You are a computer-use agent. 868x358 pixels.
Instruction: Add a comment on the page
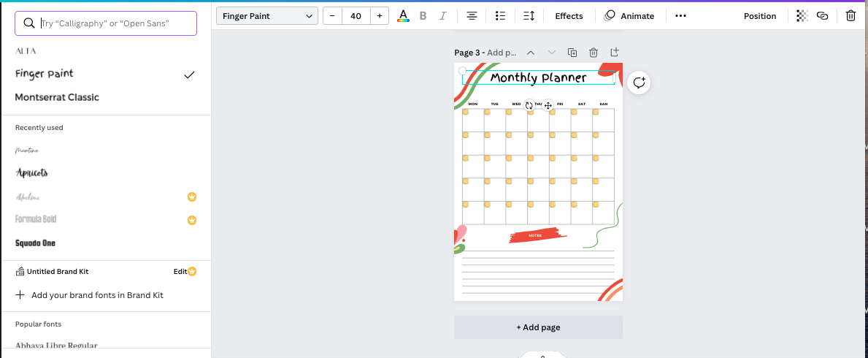pyautogui.click(x=639, y=83)
